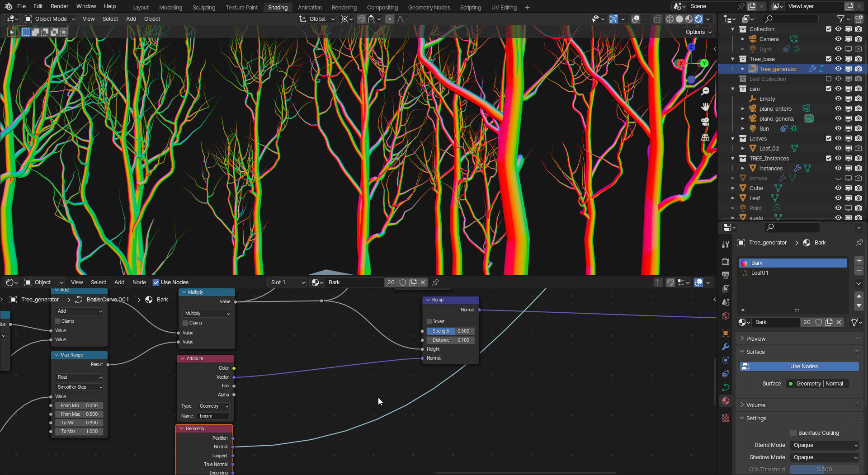Click the Bump node Strength slider
The height and width of the screenshot is (475, 868).
451,331
